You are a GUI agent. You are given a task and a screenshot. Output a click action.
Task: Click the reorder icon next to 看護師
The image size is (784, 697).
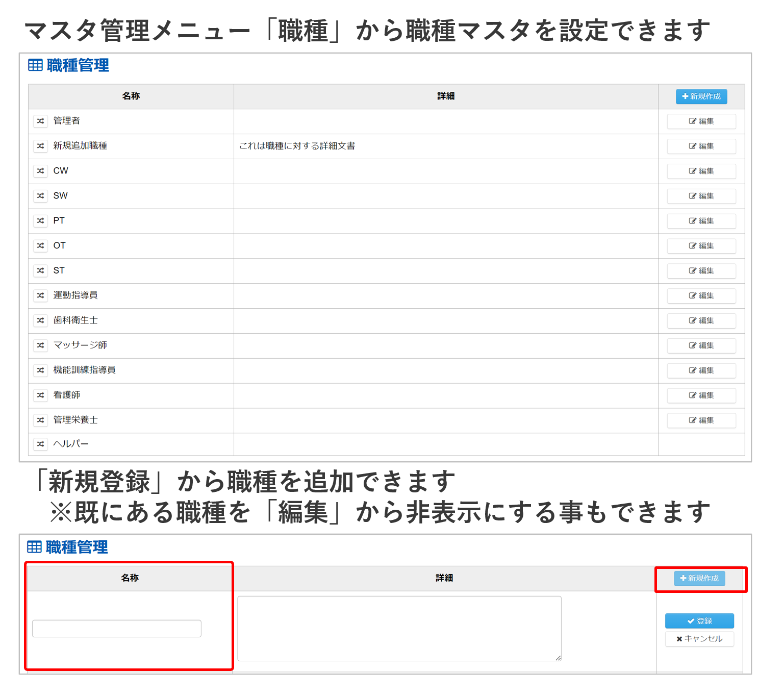click(x=40, y=395)
